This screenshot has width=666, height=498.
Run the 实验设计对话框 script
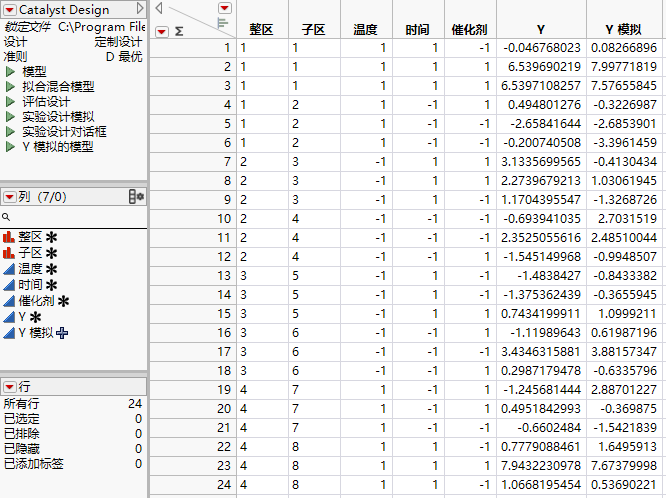[x=11, y=132]
